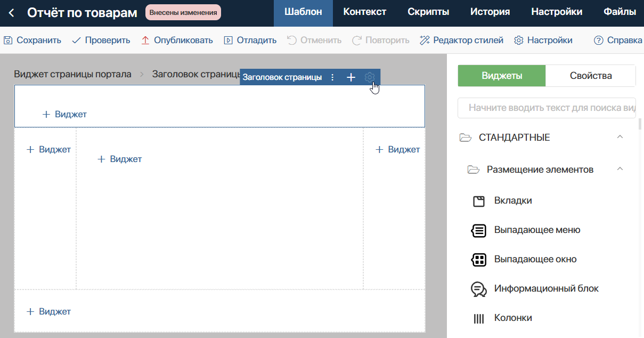Click the Размещение элементов folder item
Screen dimensions: 644x338
pyautogui.click(x=531, y=170)
